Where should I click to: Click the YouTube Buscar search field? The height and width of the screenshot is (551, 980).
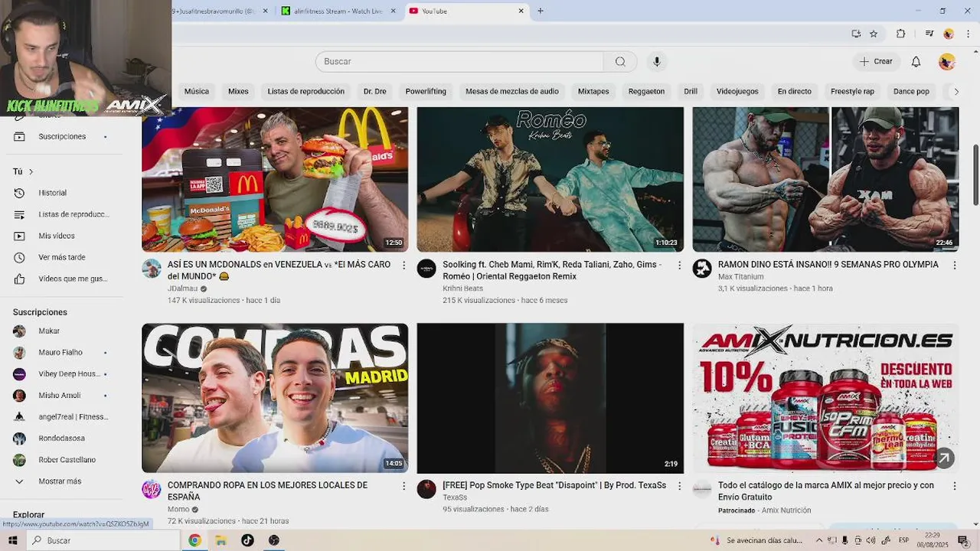point(459,61)
